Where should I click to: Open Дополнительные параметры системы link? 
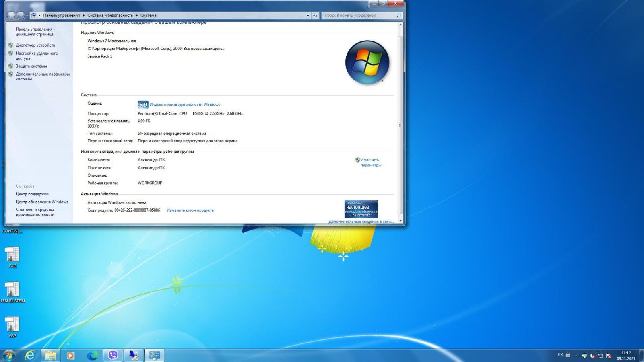pos(42,76)
